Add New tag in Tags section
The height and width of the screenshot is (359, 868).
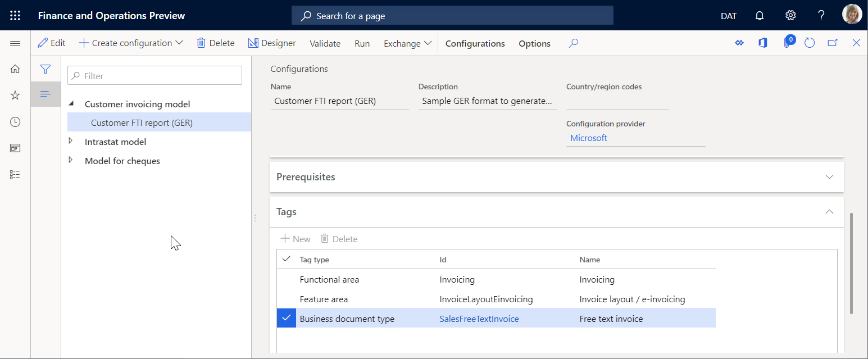click(x=296, y=239)
